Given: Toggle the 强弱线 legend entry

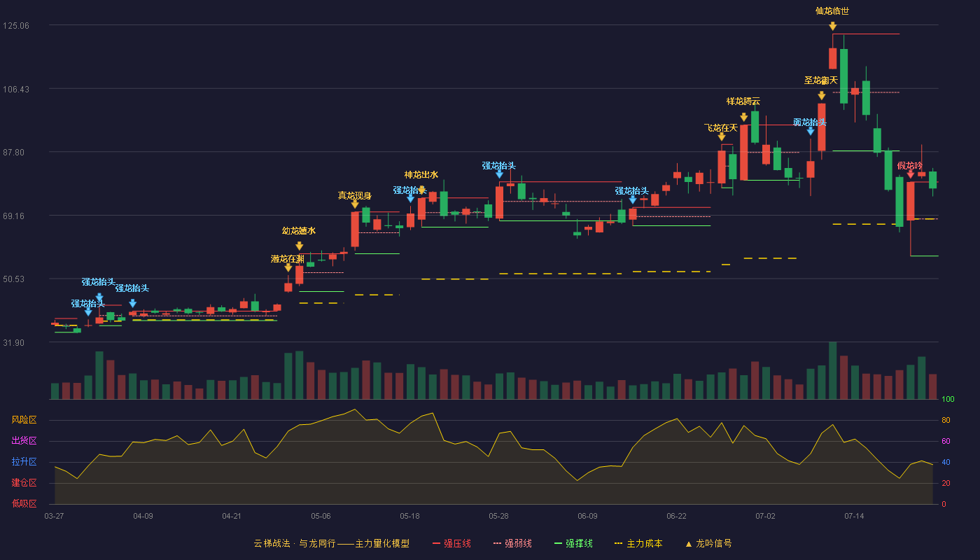Looking at the screenshot, I should pos(512,543).
